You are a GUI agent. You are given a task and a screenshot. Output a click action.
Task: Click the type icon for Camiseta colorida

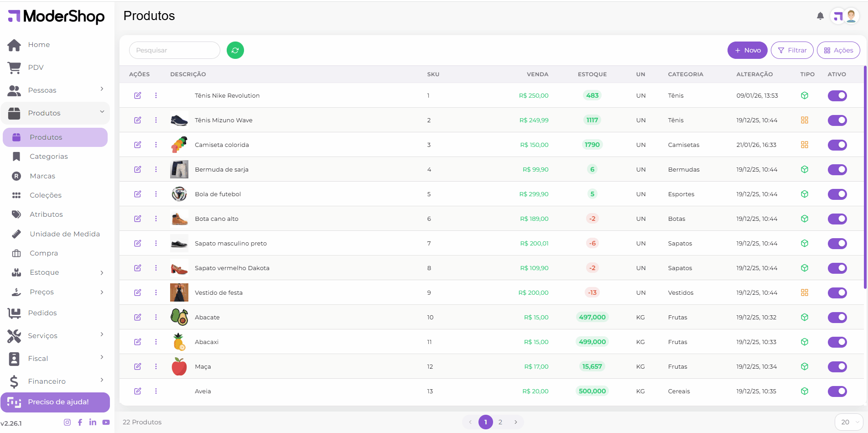pyautogui.click(x=804, y=145)
